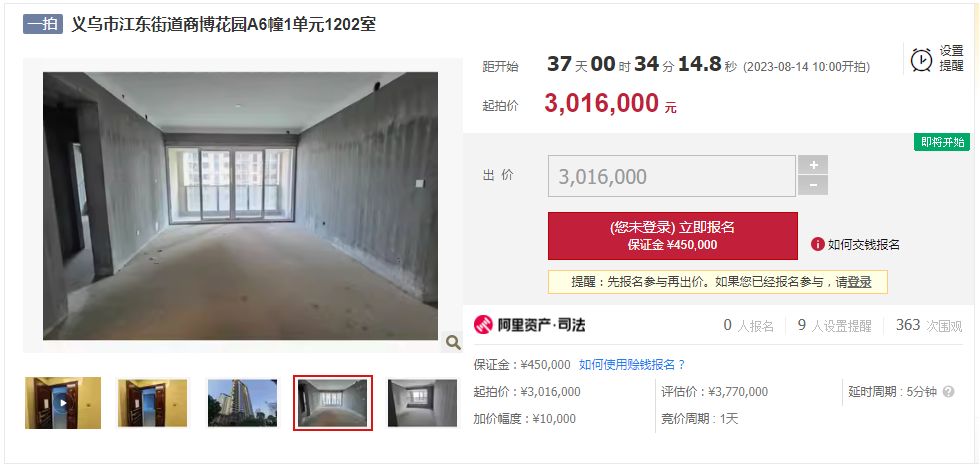
Task: Select the building exterior thumbnail
Action: tap(242, 403)
